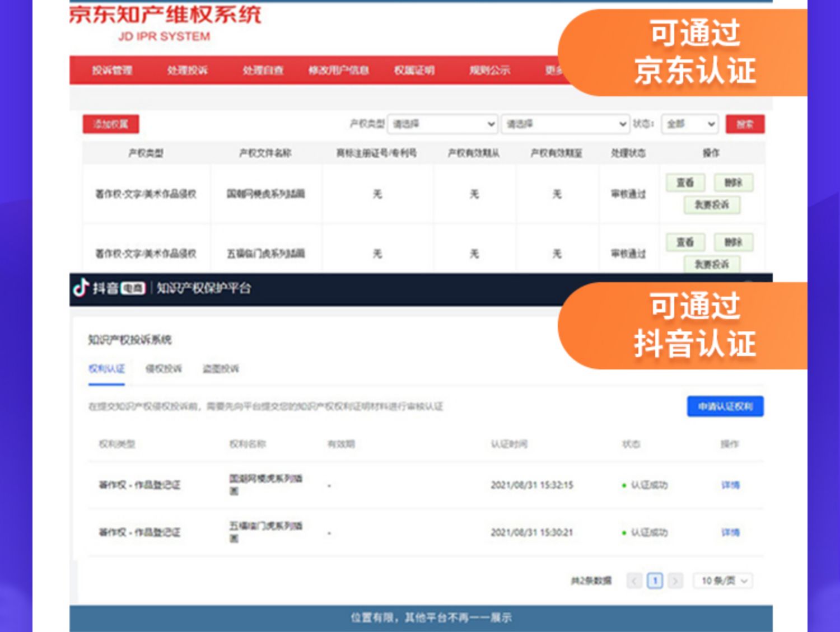
Task: Open the 修改用户信息 menu item
Action: point(338,71)
